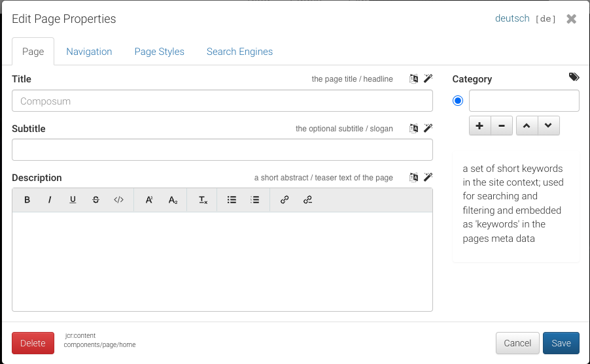This screenshot has height=364, width=590.
Task: Click magic wand icon for Title
Action: (428, 78)
